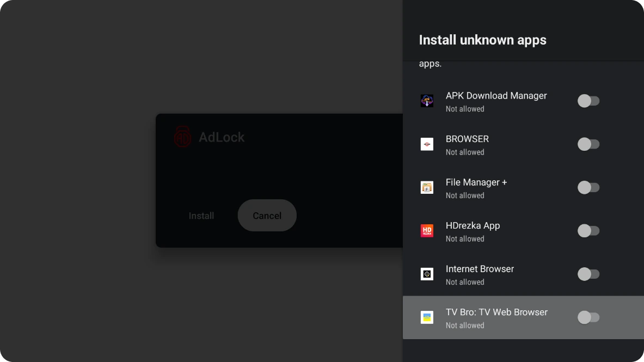
Task: Enable TV Bro: TV Web Browser toggle
Action: click(x=588, y=317)
